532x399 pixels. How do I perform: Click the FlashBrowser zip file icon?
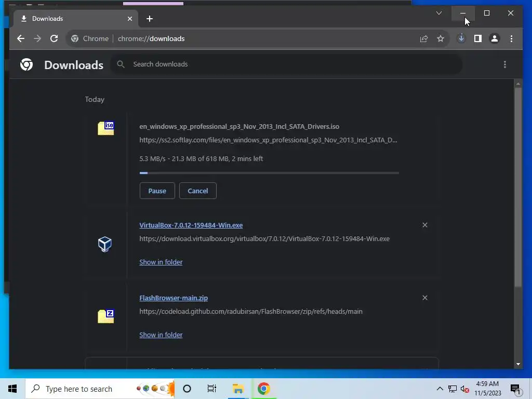[x=106, y=316]
